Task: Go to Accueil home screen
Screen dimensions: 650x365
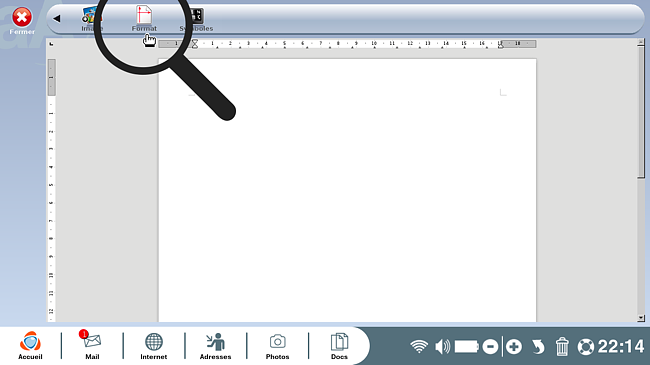Action: [x=30, y=345]
